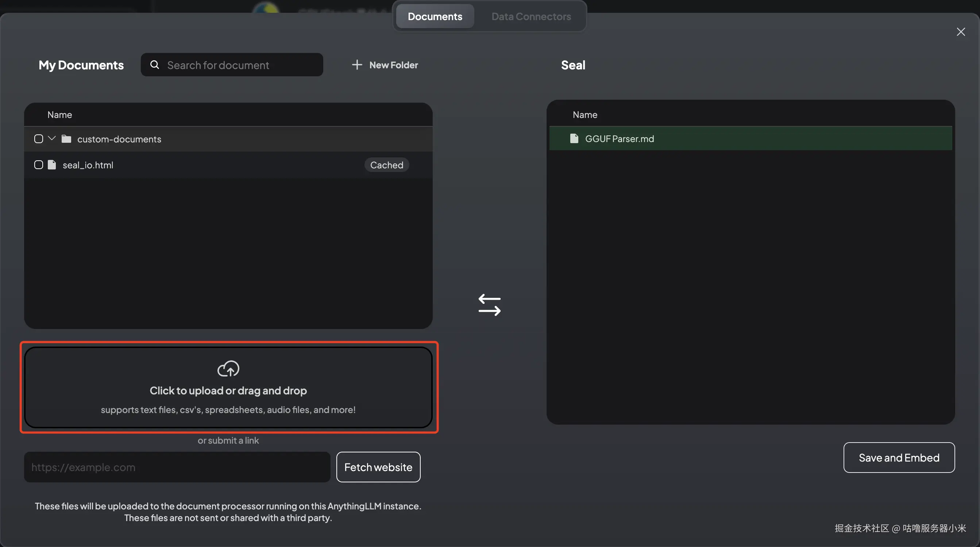Click the plus icon beside New Folder
Viewport: 980px width, 547px height.
click(357, 65)
